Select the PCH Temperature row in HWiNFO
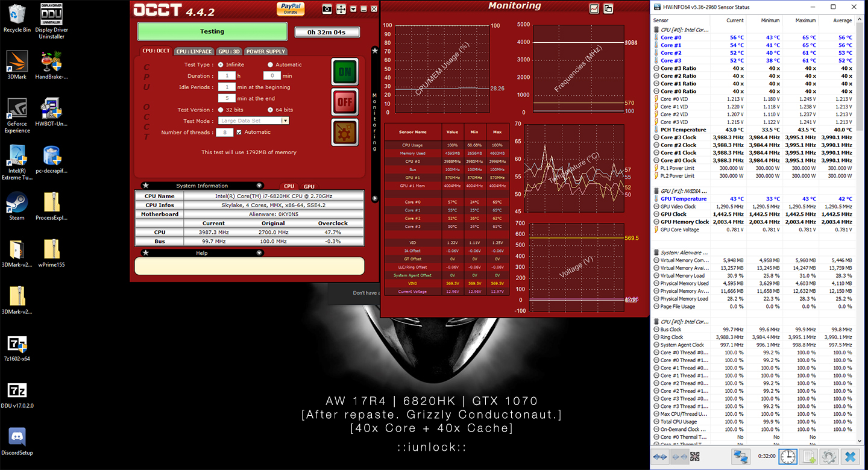 (753, 130)
